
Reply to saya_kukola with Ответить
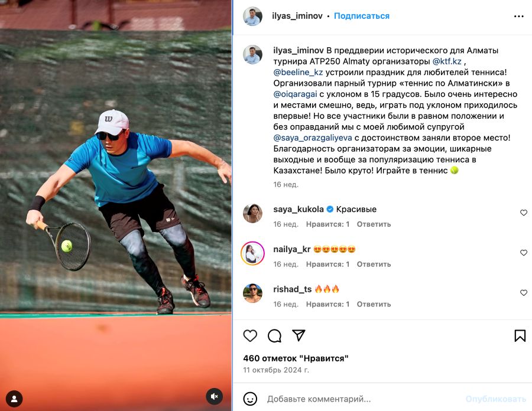[374, 224]
